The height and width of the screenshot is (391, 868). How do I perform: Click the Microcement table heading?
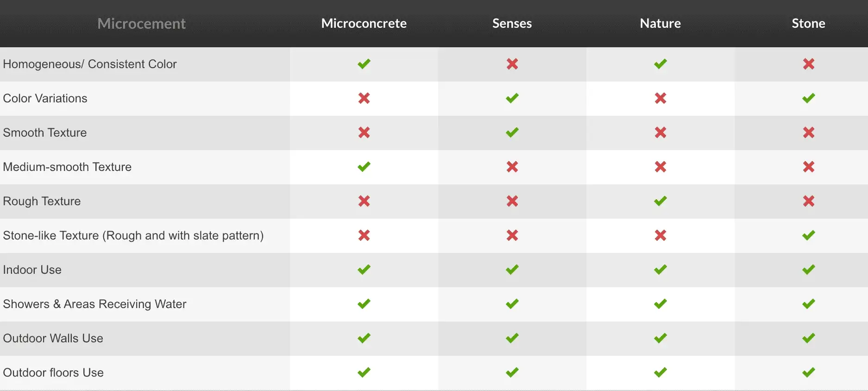pos(142,23)
